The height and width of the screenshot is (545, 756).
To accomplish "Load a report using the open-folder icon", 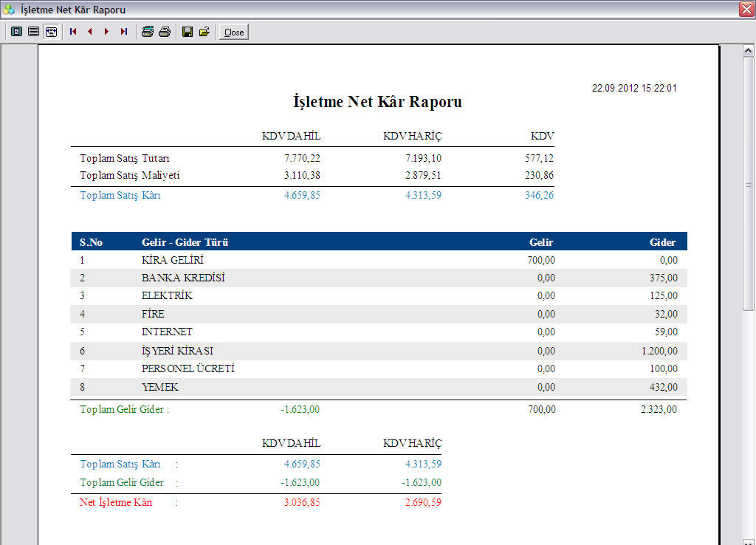I will click(x=205, y=32).
